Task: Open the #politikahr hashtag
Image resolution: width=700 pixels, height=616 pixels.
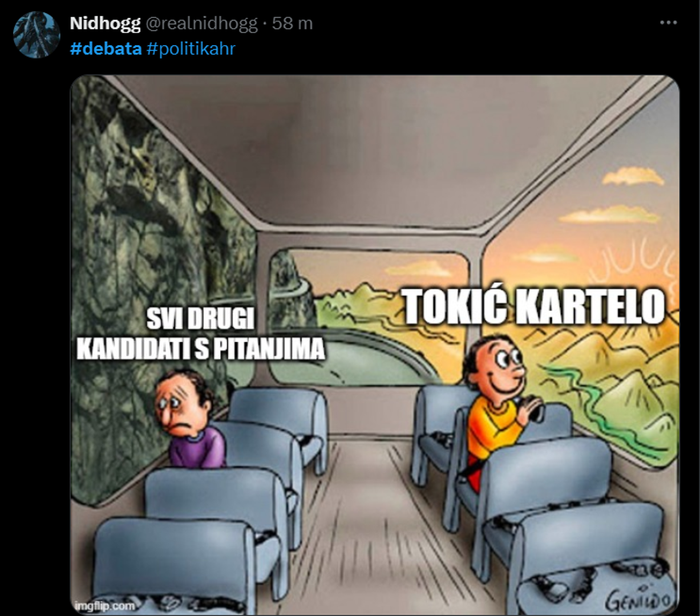Action: tap(191, 48)
